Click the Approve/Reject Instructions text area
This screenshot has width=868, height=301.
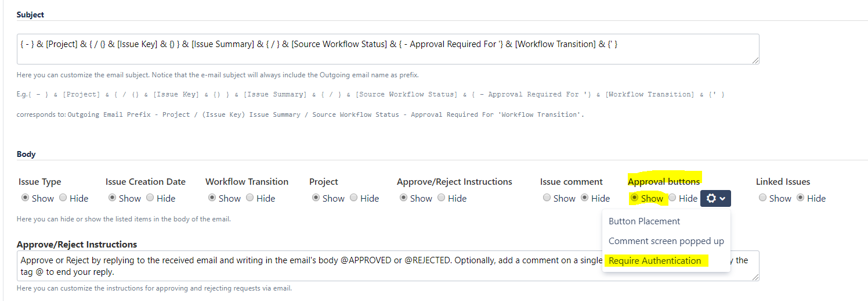click(x=308, y=266)
